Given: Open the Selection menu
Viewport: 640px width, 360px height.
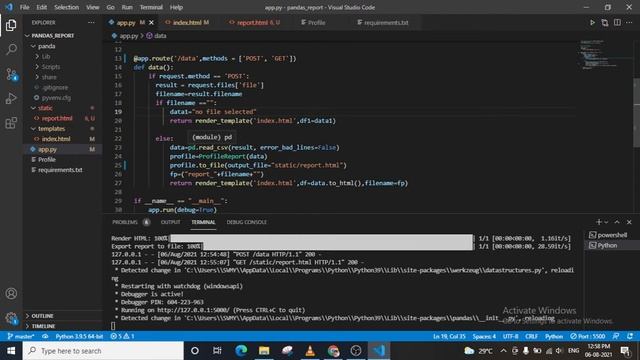Looking at the screenshot, I should [x=66, y=7].
